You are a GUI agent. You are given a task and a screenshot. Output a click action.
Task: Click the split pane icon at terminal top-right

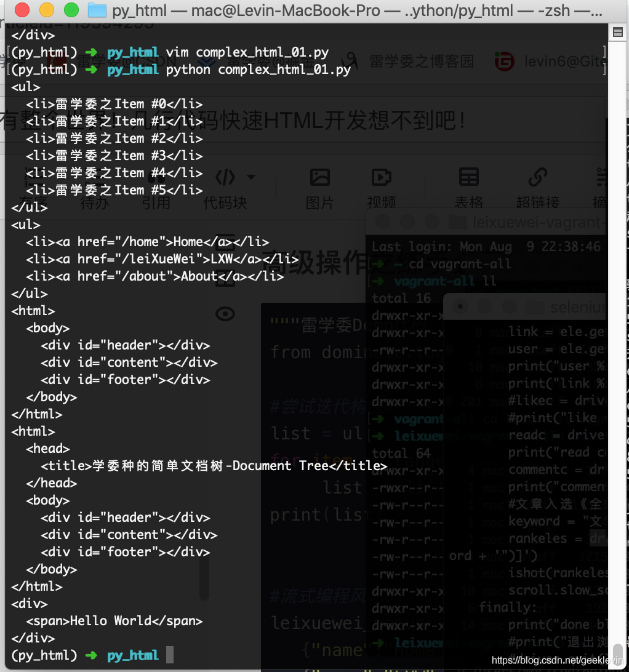(618, 32)
